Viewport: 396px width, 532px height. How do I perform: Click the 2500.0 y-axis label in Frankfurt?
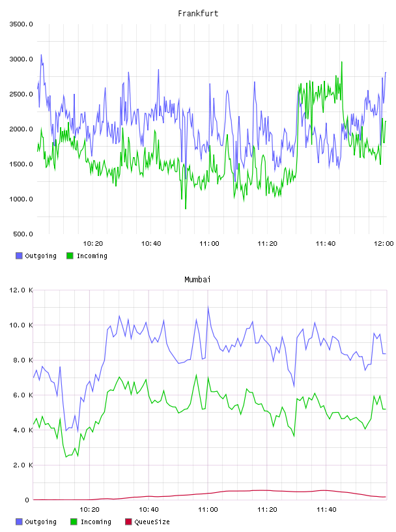click(21, 94)
